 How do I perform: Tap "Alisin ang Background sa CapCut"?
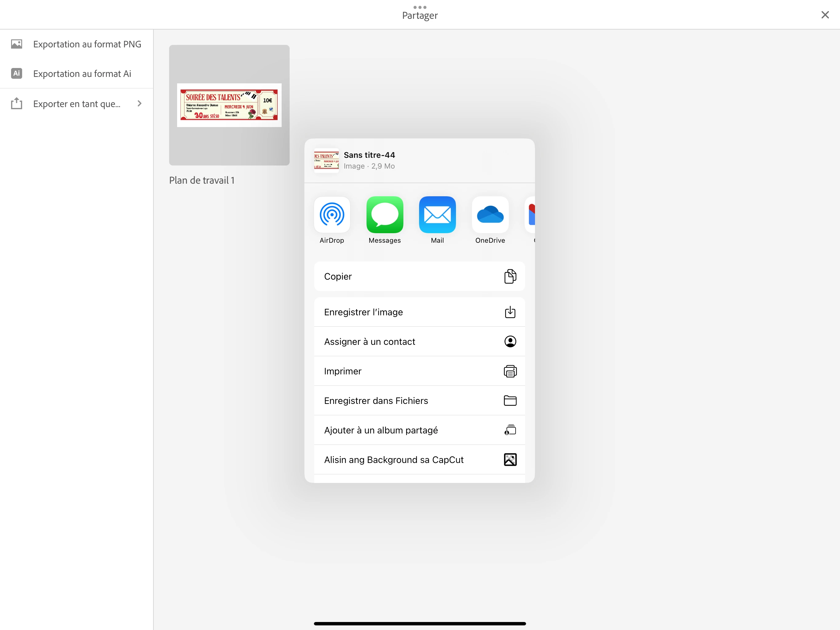(x=419, y=460)
